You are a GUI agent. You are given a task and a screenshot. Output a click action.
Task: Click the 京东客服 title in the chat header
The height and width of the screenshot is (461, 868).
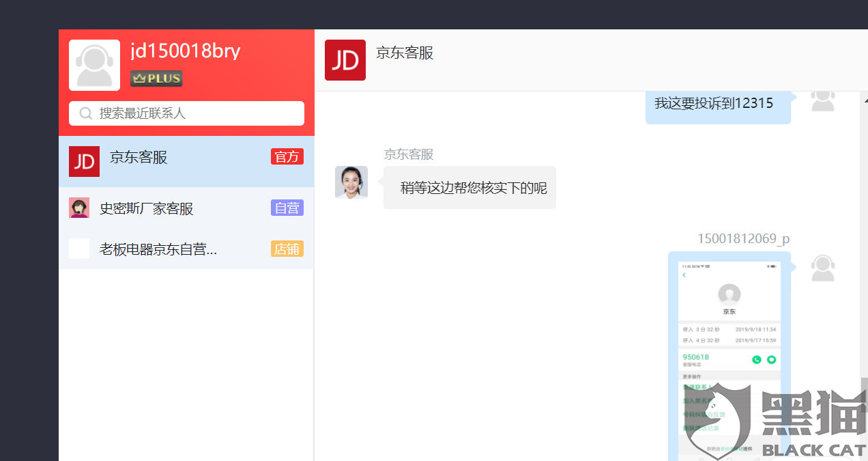tap(405, 53)
